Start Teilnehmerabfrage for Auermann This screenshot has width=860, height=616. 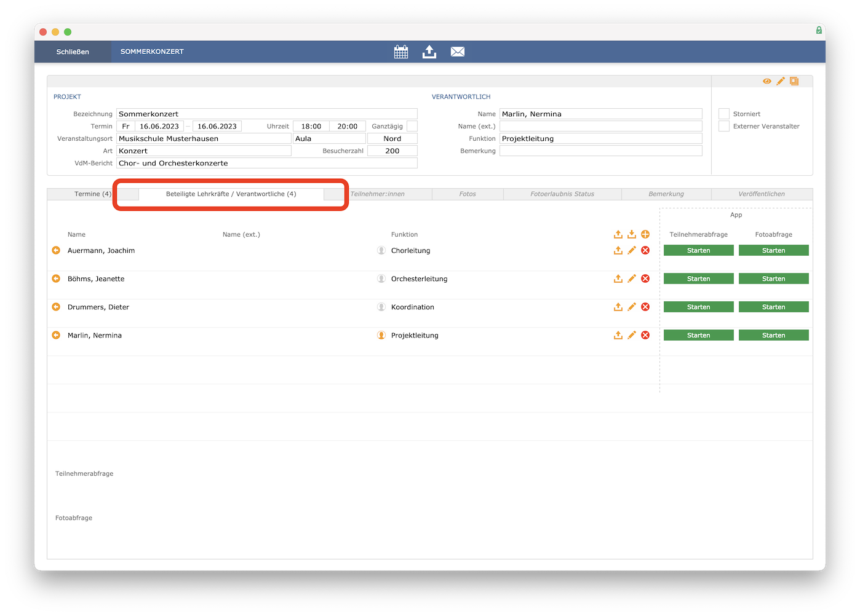[x=699, y=250]
